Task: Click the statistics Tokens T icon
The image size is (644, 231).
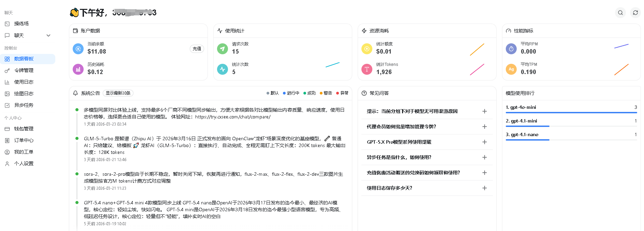Action: [x=367, y=69]
